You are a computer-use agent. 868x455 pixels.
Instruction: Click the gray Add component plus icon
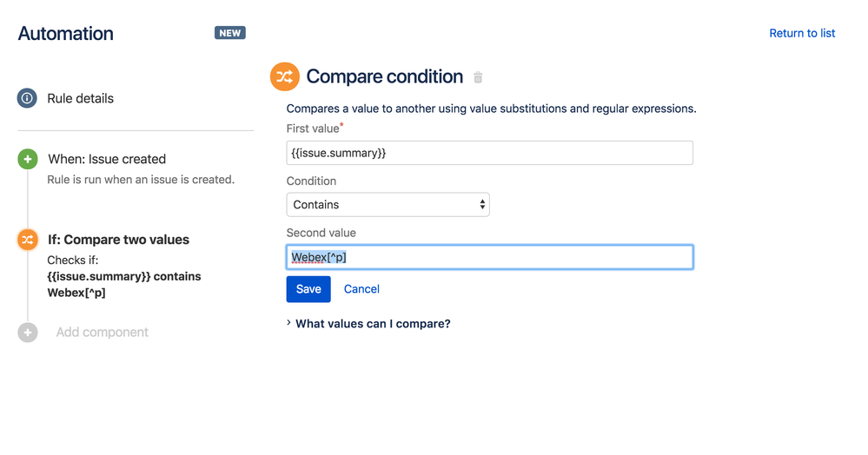tap(28, 333)
